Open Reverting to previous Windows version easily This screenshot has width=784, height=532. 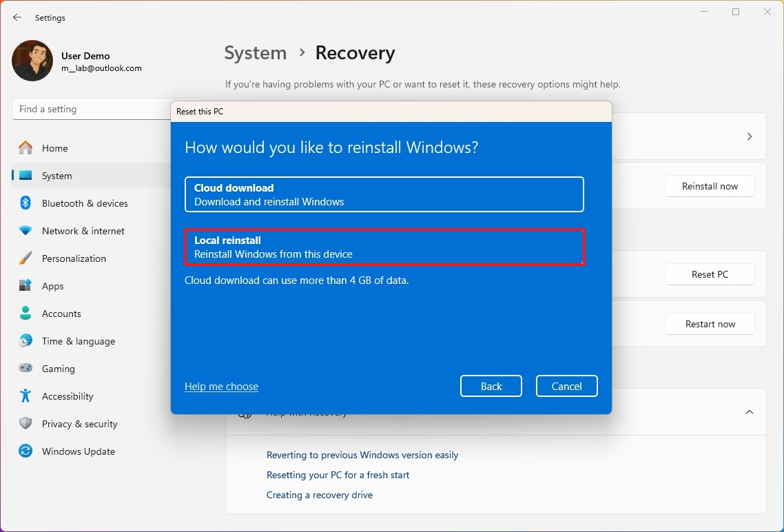[x=362, y=455]
